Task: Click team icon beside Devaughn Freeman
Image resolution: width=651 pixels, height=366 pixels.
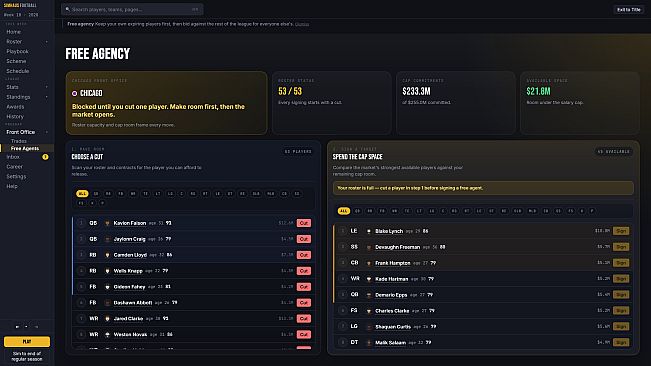Action: [x=369, y=247]
